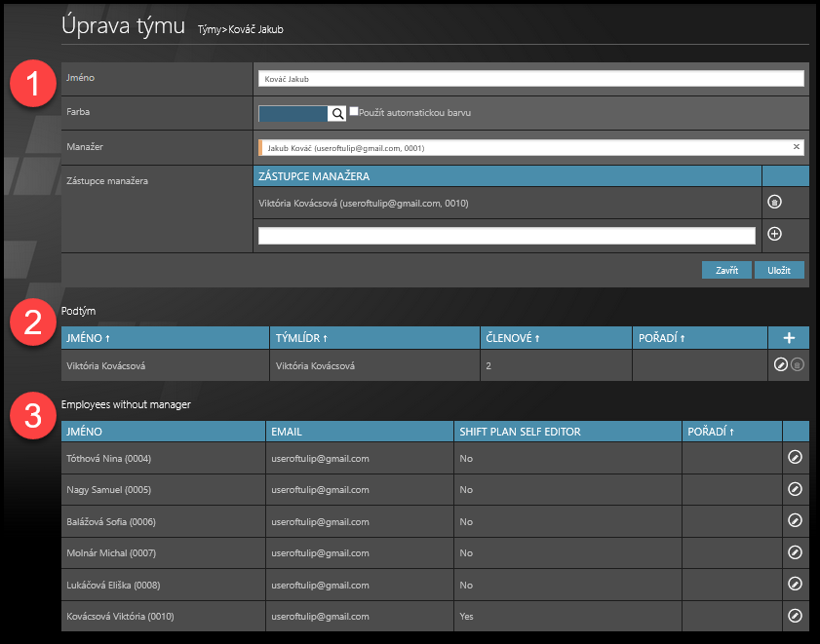Clear the selected manager Jakub Kováč
Screen dimensions: 820x644
click(x=796, y=147)
